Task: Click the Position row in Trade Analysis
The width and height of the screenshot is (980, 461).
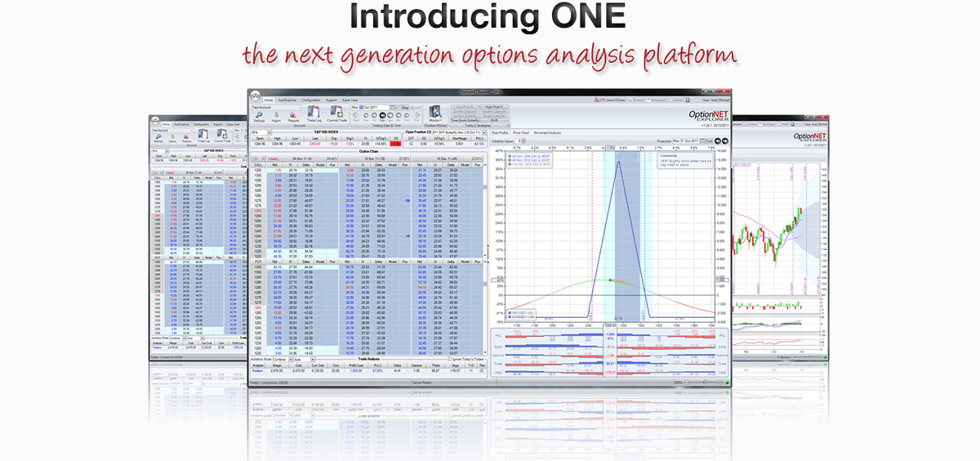Action: pyautogui.click(x=367, y=370)
